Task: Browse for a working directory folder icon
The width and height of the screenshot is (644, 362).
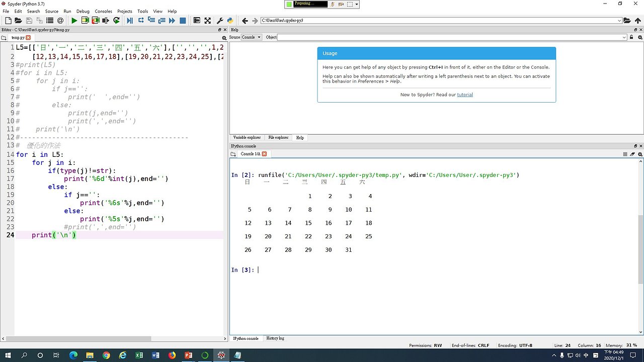Action: 627,21
